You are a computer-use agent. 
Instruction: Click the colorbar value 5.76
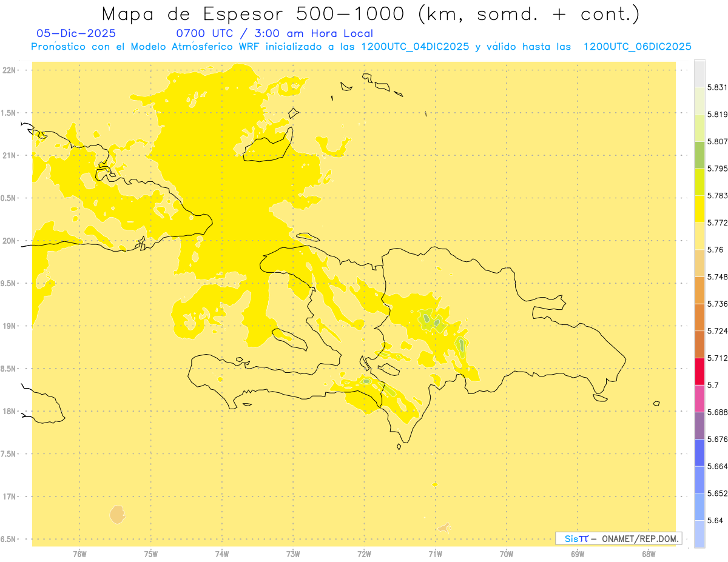(715, 250)
